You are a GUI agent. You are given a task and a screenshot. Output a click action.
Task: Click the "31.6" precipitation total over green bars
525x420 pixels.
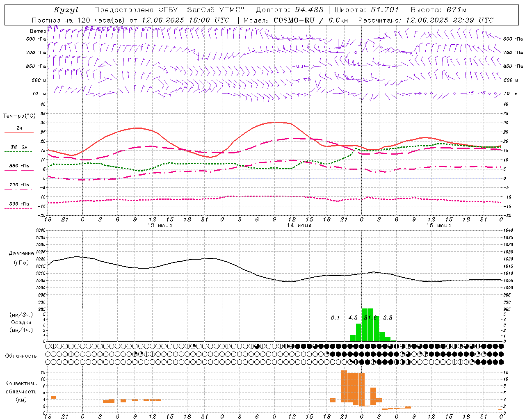(370, 317)
